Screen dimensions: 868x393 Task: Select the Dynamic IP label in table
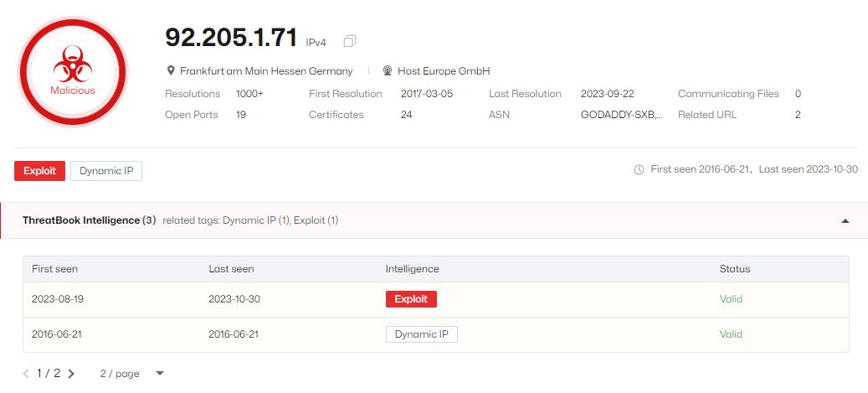(x=422, y=334)
